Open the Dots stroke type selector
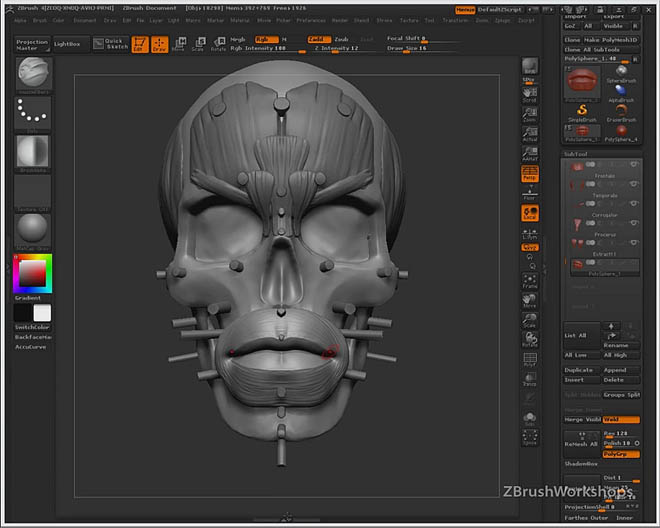This screenshot has width=660, height=528. click(x=32, y=114)
